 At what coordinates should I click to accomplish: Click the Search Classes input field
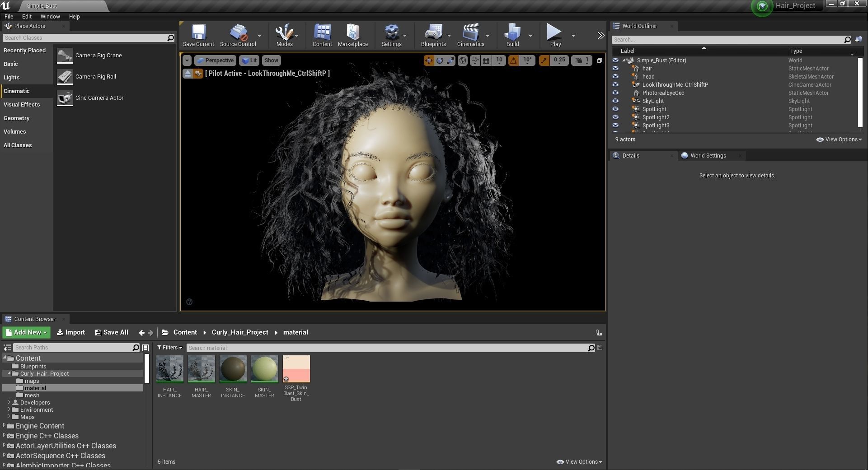pos(89,38)
